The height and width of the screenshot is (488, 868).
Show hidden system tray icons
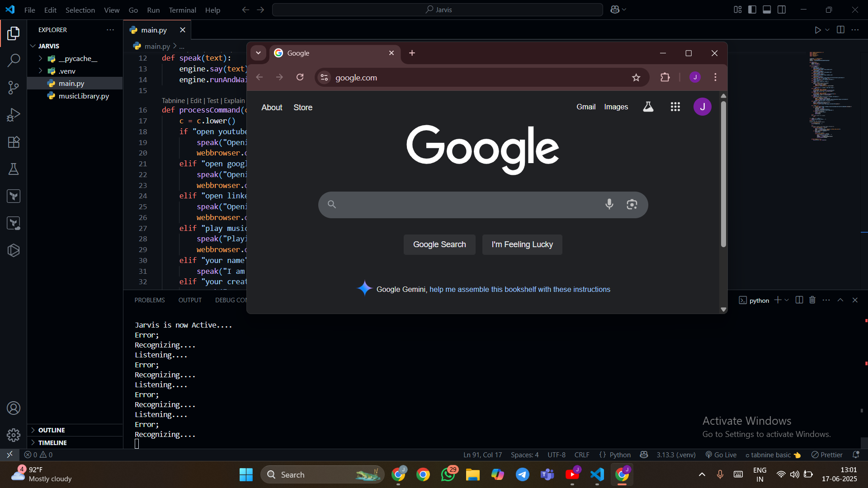pyautogui.click(x=702, y=474)
